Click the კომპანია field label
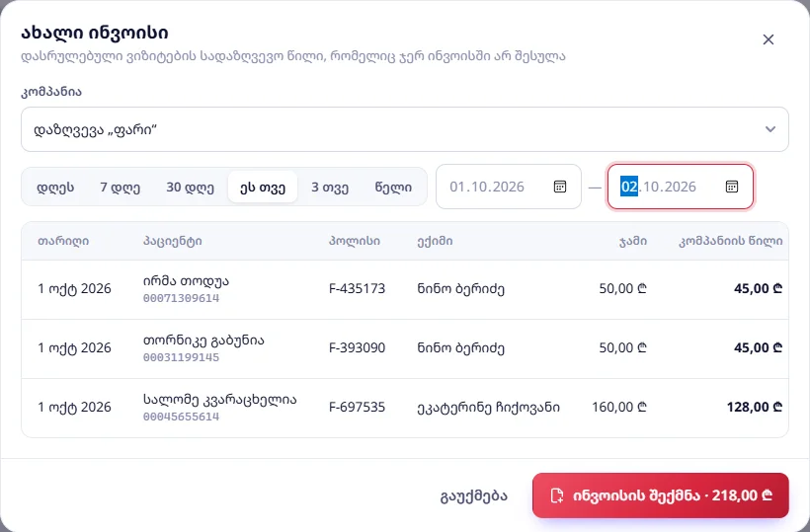The image size is (810, 532). coord(51,92)
